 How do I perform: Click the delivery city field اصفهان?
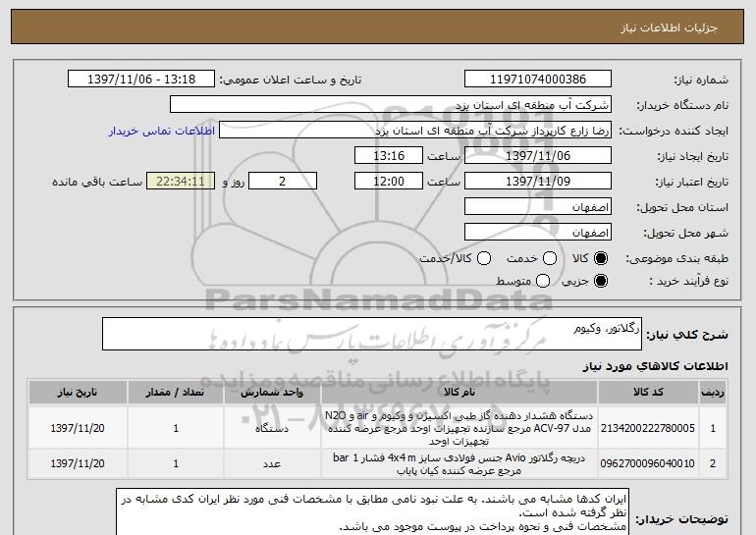(x=538, y=233)
